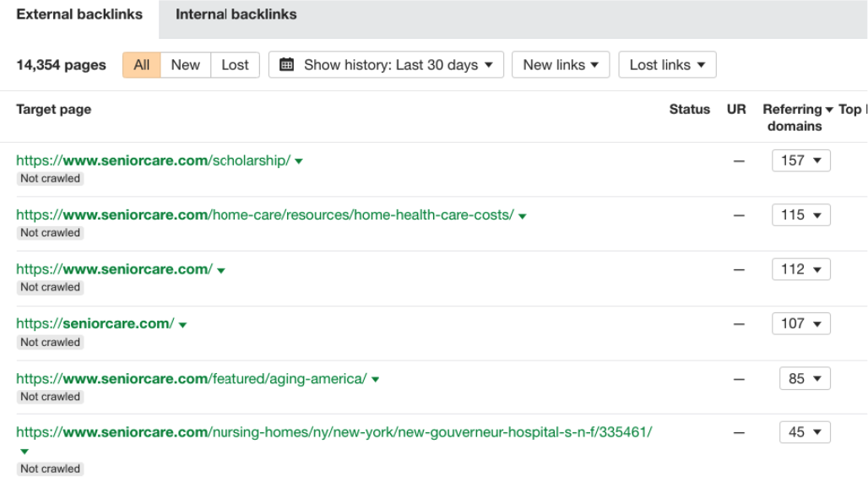Image resolution: width=868 pixels, height=493 pixels.
Task: Expand options for the aging-america page
Action: [374, 378]
